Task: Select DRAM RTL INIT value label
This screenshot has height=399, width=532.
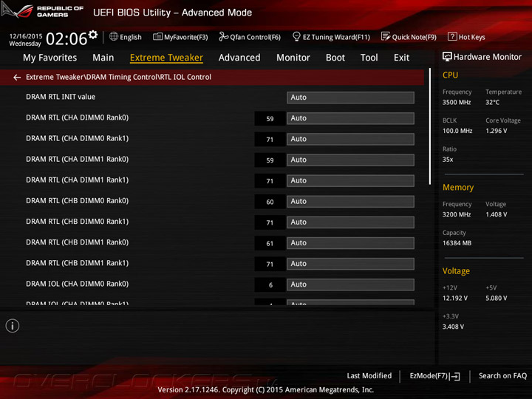Action: [61, 97]
